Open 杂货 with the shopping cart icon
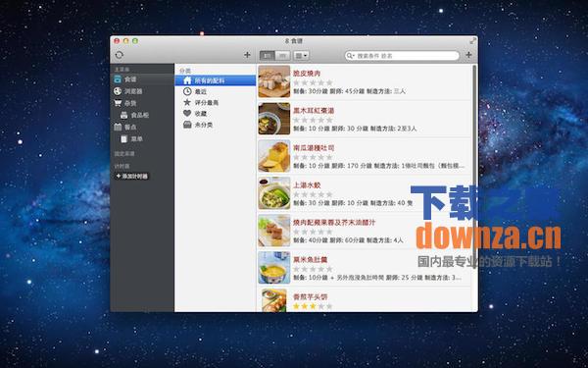 pos(142,103)
